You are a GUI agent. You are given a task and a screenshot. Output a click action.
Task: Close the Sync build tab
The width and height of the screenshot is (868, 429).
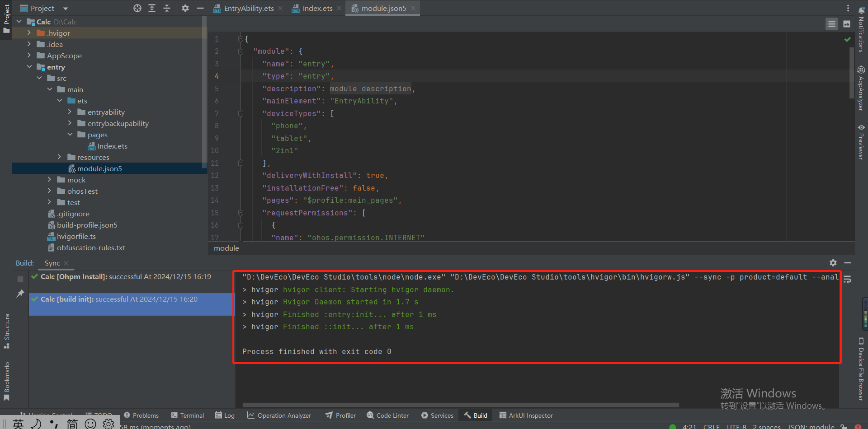click(66, 263)
